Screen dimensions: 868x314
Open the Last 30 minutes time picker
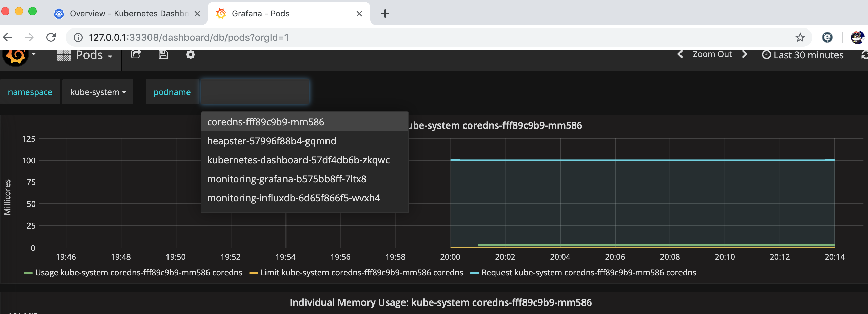coord(802,55)
